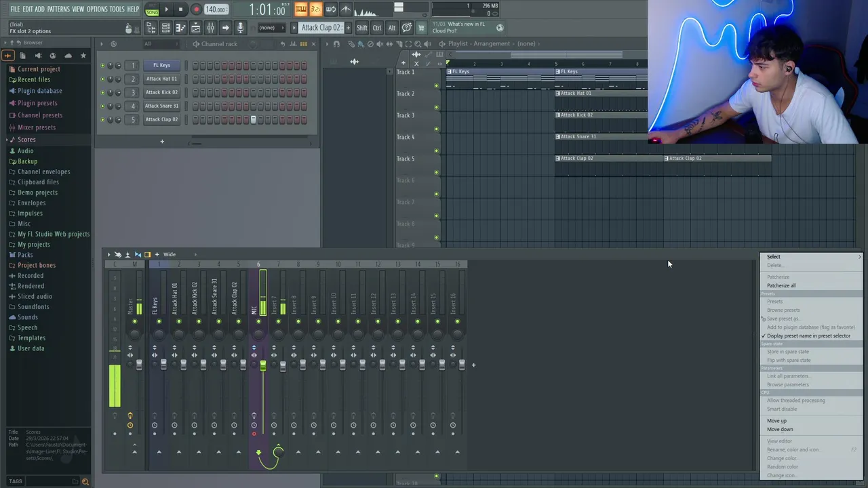Toggle playlist magnet snap icon
Screen dimensions: 868x488
coord(336,44)
